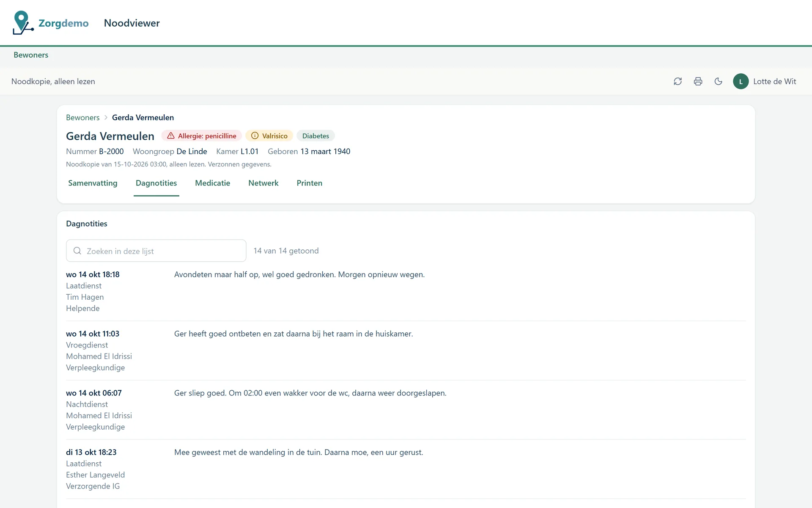Click birth date '13 maart 1940'
This screenshot has height=508, width=812.
coord(325,152)
